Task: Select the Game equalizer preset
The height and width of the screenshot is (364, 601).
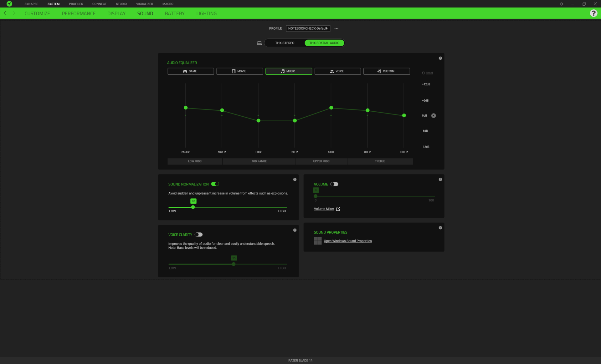Action: coord(191,71)
